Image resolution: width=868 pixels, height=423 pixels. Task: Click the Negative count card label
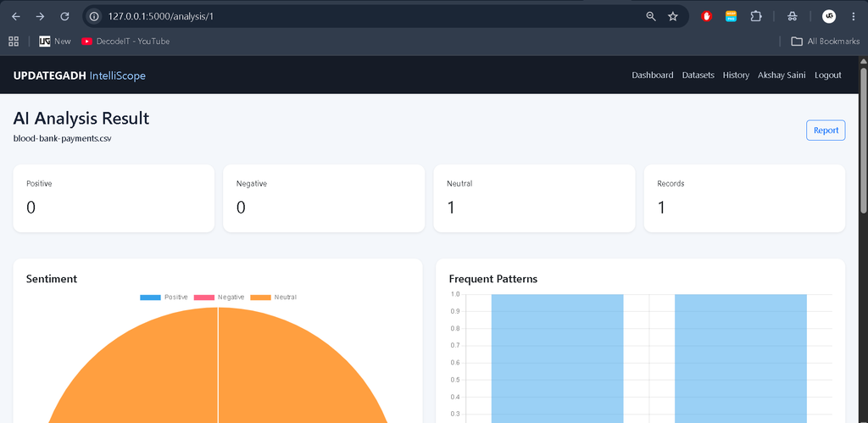click(x=251, y=184)
